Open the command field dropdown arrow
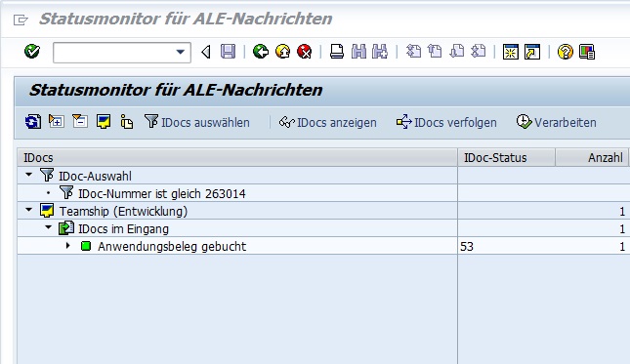Viewport: 630px width, 364px height. pos(181,52)
